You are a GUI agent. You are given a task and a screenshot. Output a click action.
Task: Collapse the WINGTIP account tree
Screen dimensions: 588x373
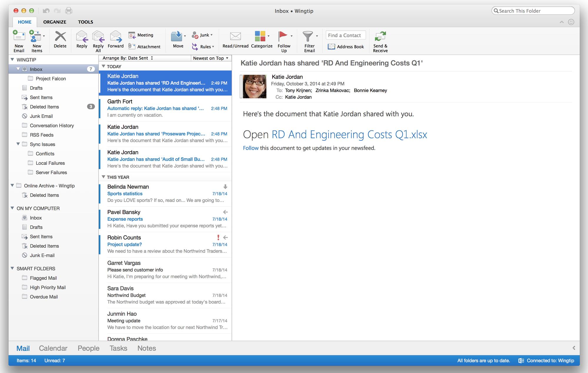[12, 59]
